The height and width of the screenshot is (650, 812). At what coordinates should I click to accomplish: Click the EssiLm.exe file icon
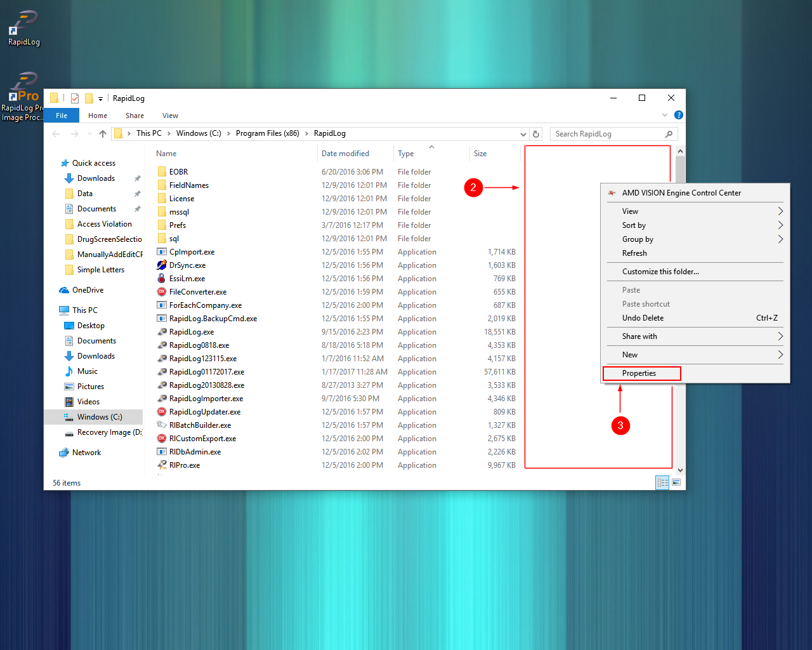coord(162,279)
